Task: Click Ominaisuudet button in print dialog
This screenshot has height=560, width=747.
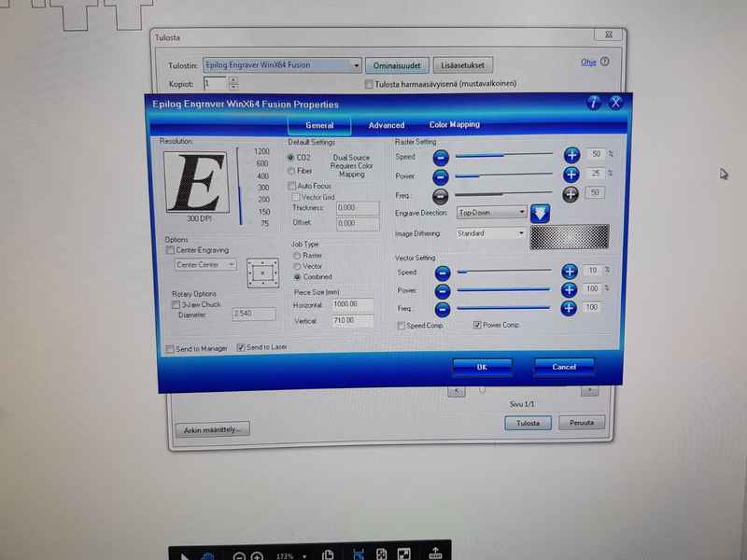Action: 397,65
